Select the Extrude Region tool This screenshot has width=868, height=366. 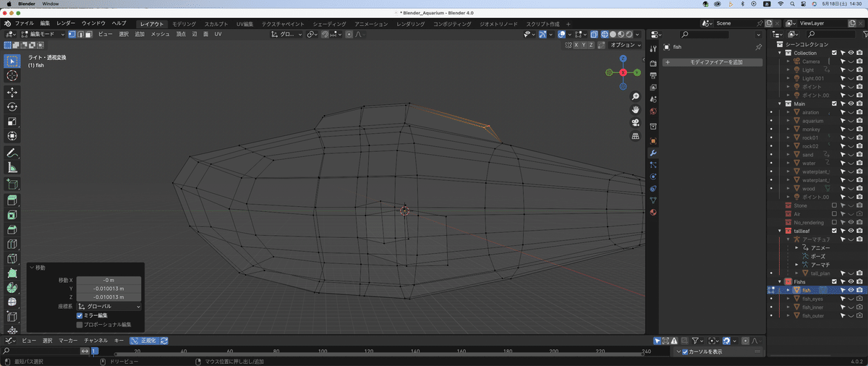point(12,201)
